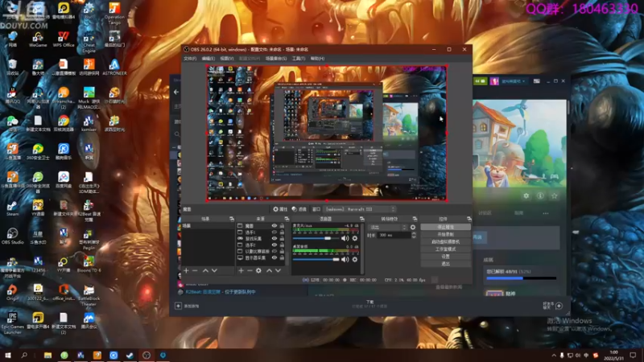Screen dimensions: 644x362
Task: Open OBS Studio desktop shortcut
Action: pyautogui.click(x=12, y=236)
